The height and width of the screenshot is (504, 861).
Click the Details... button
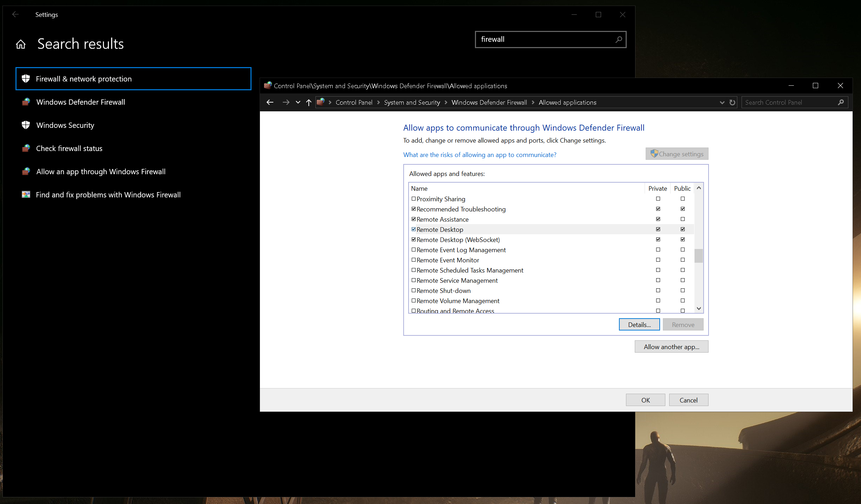coord(639,325)
